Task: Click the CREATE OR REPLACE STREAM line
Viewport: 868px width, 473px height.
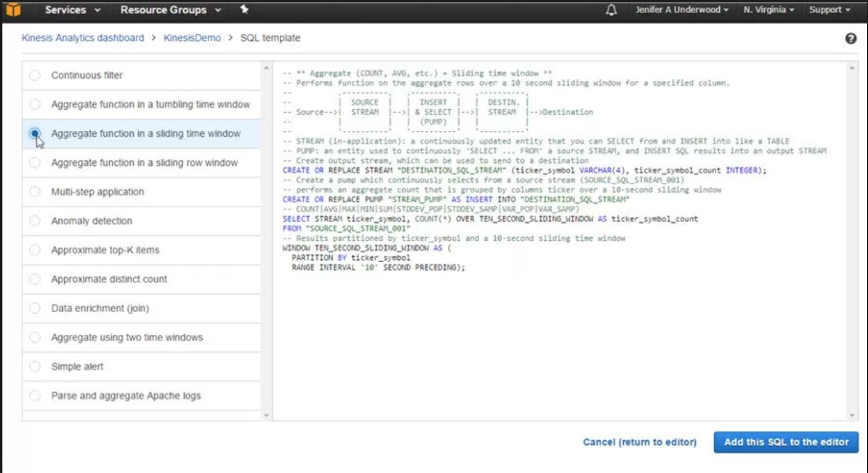Action: click(525, 170)
